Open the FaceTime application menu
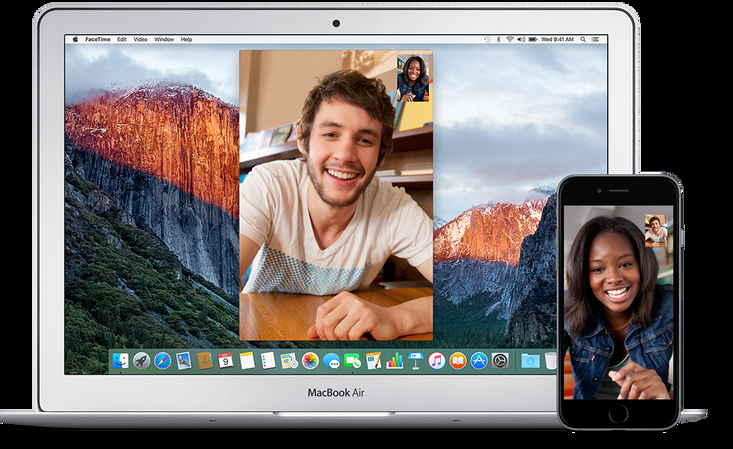The image size is (733, 449). pos(98,39)
